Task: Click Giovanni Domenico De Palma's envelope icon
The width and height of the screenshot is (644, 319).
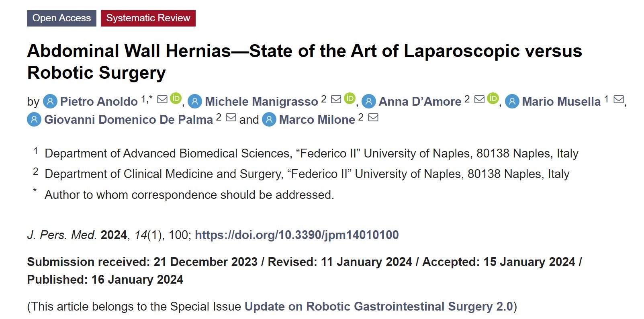Action: point(231,117)
